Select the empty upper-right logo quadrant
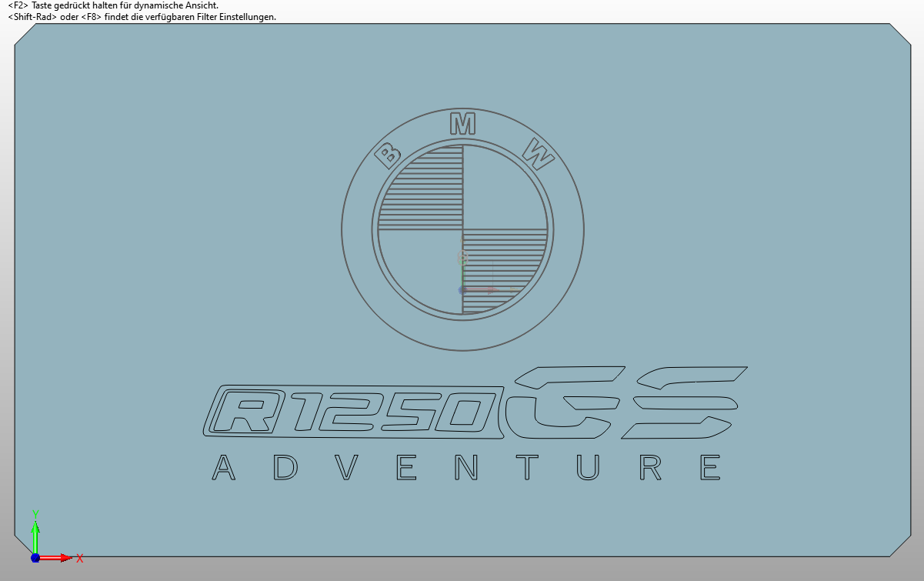Screen dimensions: 924x581 coord(500,190)
